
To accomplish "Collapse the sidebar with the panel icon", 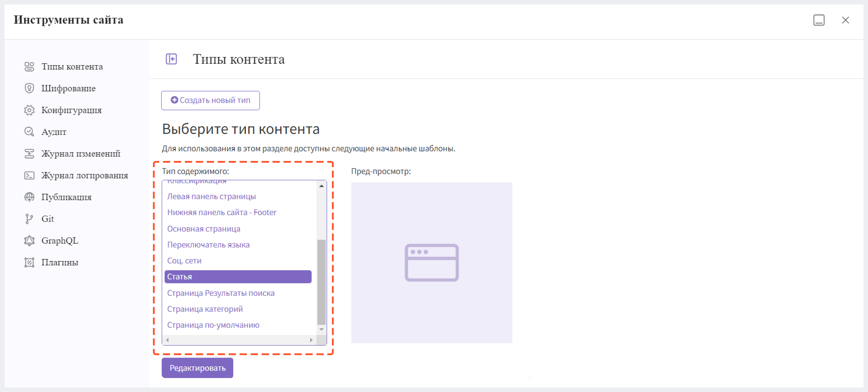I will tap(171, 59).
